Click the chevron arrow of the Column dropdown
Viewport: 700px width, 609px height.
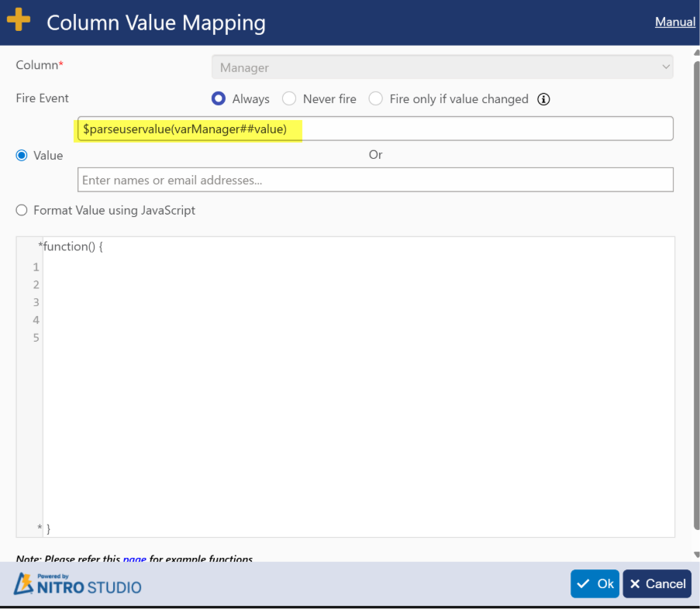(665, 67)
